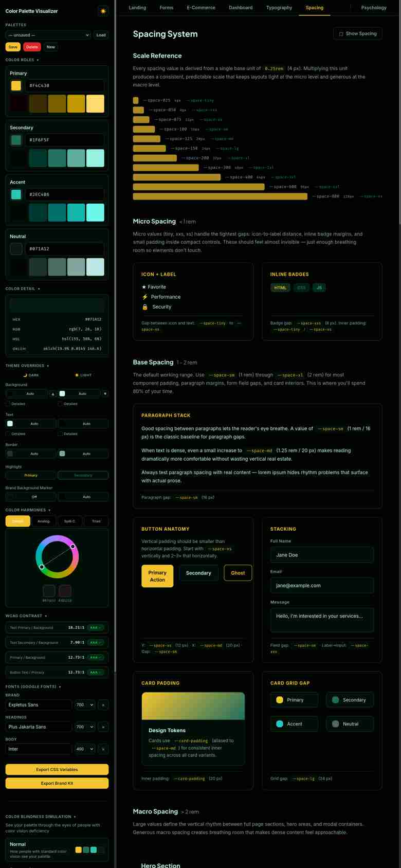Open the Neutral color picker swatch
The width and height of the screenshot is (401, 868).
click(16, 249)
